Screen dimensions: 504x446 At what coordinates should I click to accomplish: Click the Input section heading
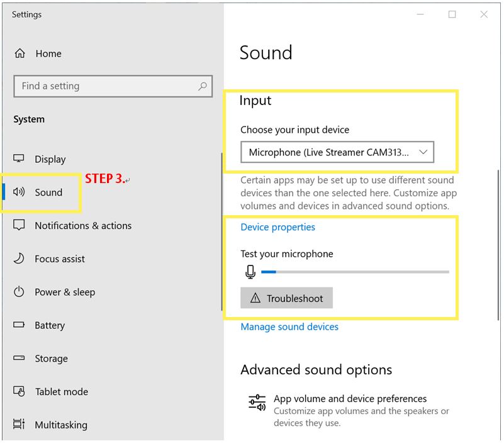tap(255, 101)
